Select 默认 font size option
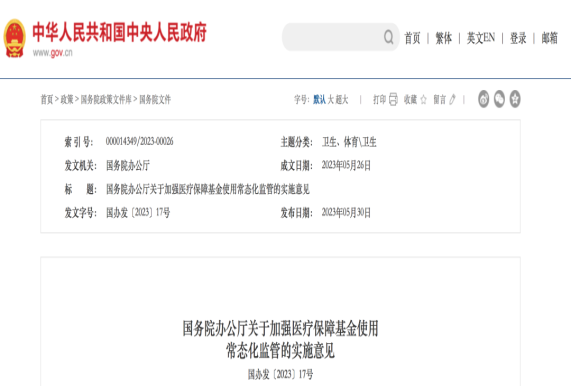571x387 pixels. point(319,99)
